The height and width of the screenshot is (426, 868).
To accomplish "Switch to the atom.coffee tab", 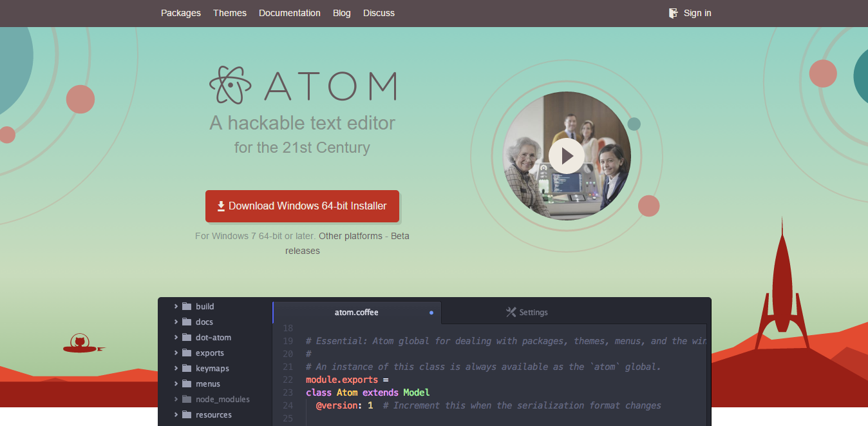I will click(x=356, y=313).
